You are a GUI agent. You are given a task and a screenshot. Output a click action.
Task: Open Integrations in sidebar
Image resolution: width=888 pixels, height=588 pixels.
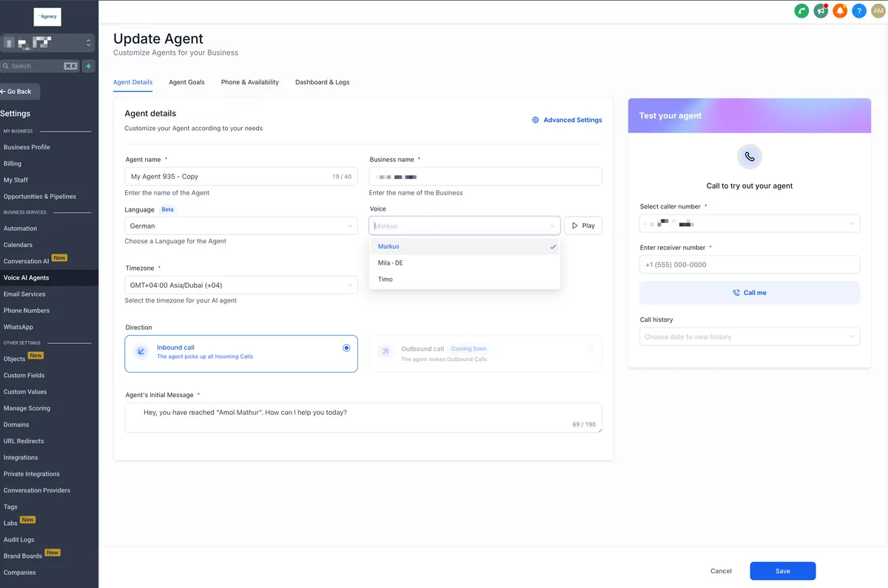click(x=21, y=458)
